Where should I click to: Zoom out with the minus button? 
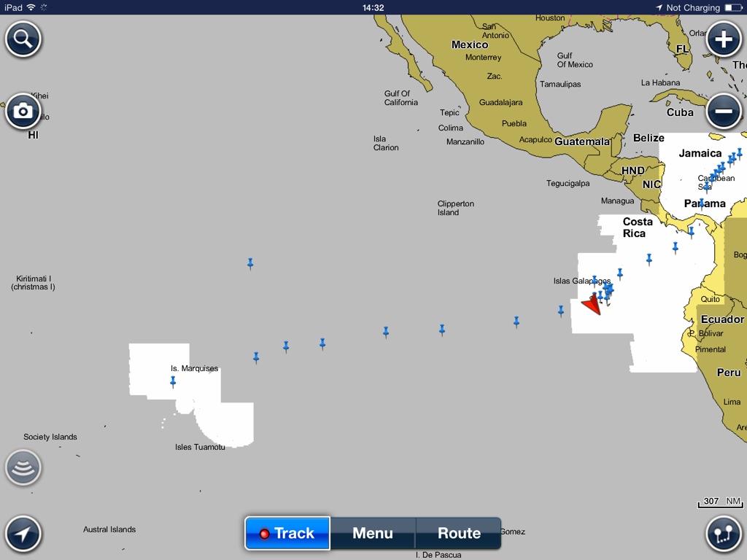(x=723, y=112)
